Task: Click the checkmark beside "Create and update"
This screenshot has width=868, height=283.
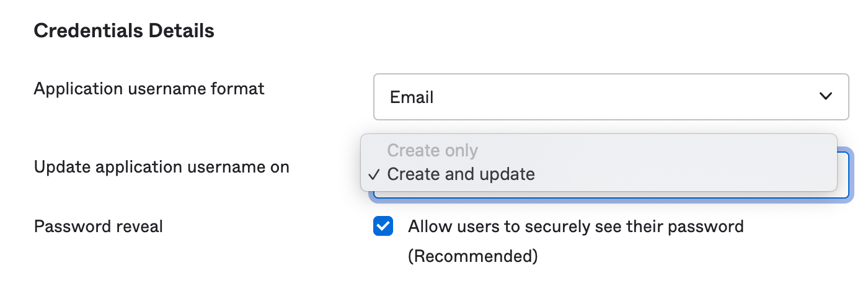Action: 373,174
